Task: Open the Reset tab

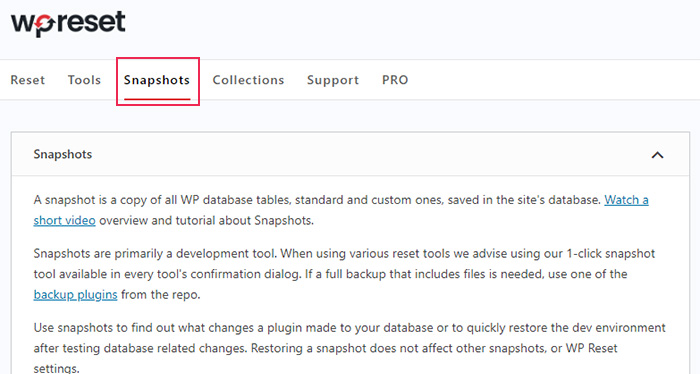Action: pos(28,80)
